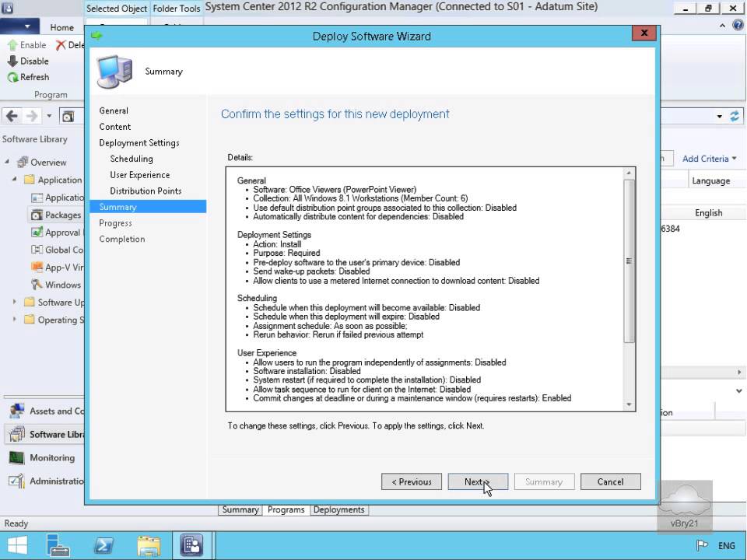Expand the Software Updates tree node
747x560 pixels.
[x=14, y=302]
